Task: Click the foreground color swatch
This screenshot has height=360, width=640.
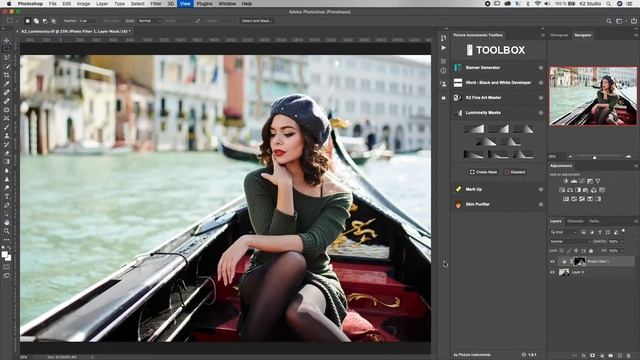Action: point(4,255)
